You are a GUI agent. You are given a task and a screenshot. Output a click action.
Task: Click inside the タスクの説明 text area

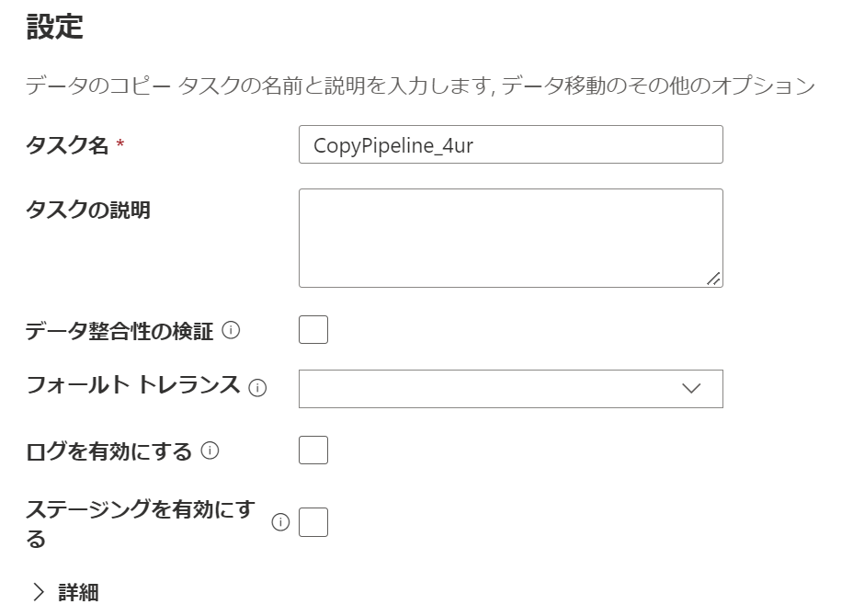tap(511, 238)
